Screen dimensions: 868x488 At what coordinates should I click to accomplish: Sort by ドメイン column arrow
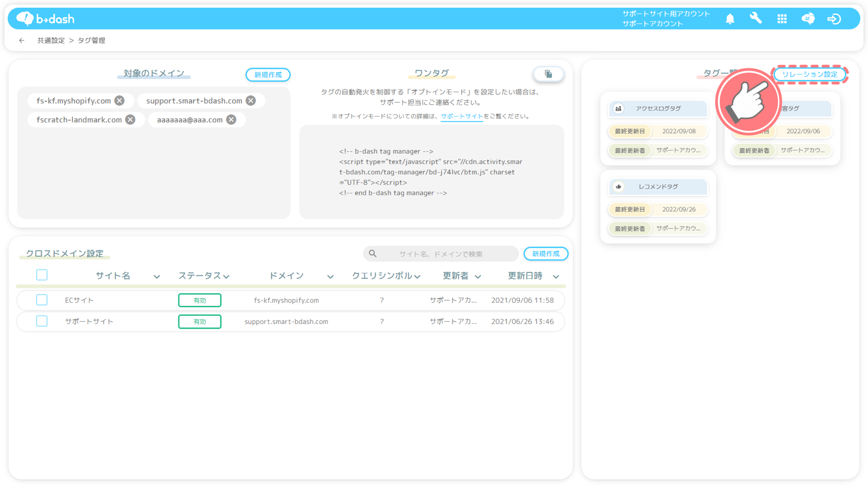(x=330, y=276)
